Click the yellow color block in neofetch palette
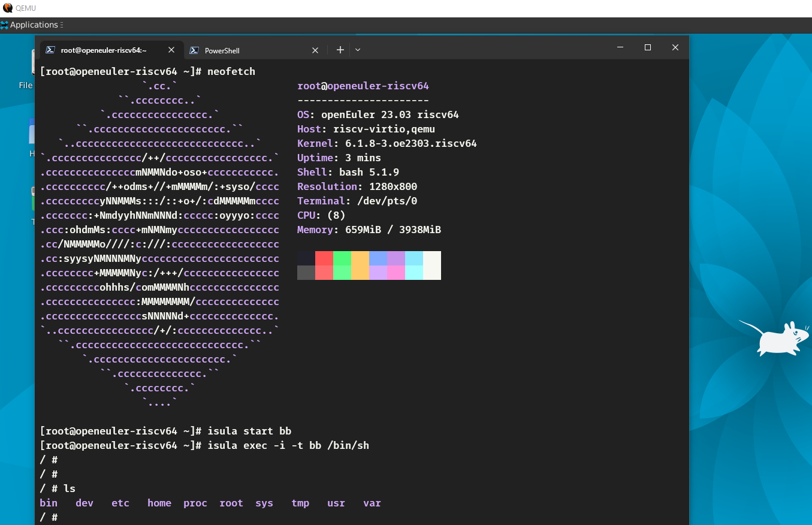The width and height of the screenshot is (812, 525). click(360, 258)
